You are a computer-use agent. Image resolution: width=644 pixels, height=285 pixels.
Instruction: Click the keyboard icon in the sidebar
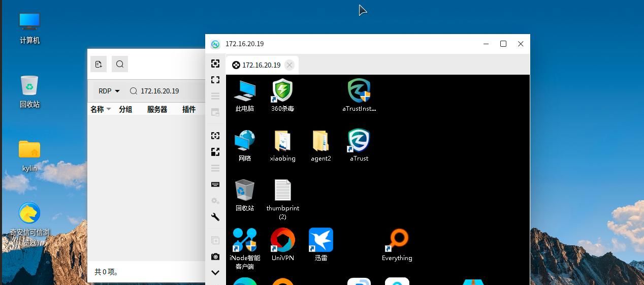click(215, 184)
